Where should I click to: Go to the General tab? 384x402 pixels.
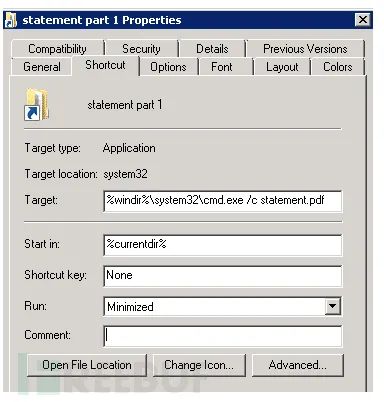click(42, 67)
